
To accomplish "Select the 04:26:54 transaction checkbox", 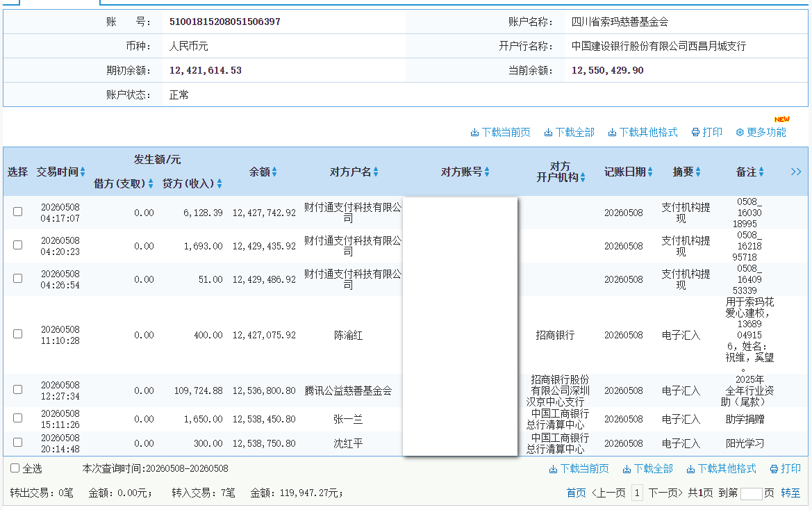I will coord(17,279).
